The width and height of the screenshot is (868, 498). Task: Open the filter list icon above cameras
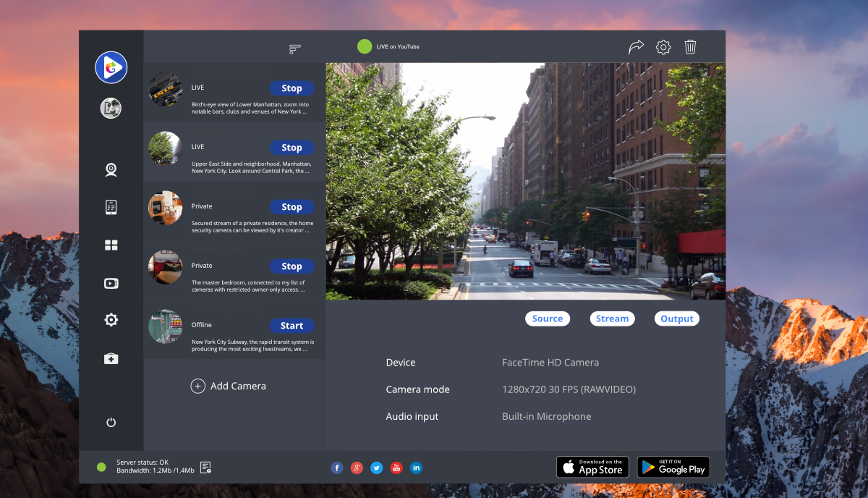tap(294, 49)
